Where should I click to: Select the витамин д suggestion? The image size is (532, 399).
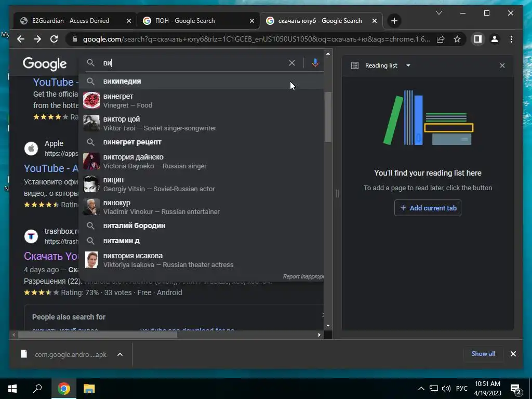[201, 241]
